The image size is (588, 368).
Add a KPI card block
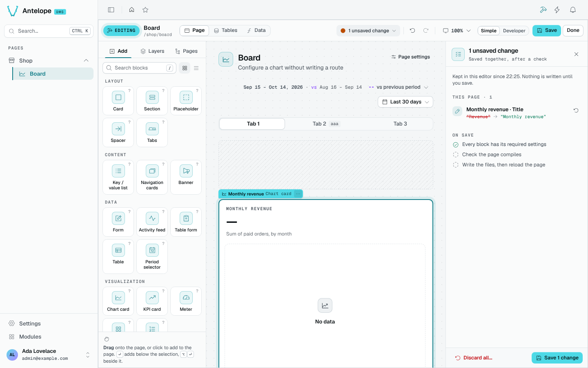(152, 301)
